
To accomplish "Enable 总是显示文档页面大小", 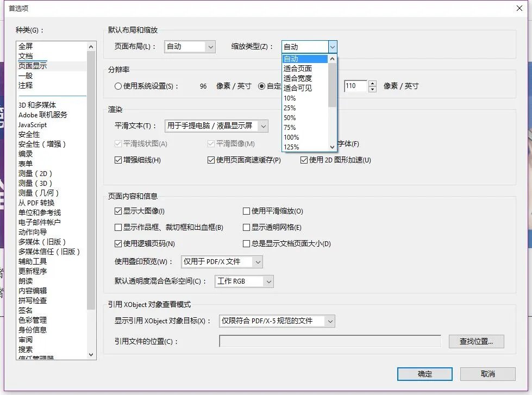I will 247,243.
